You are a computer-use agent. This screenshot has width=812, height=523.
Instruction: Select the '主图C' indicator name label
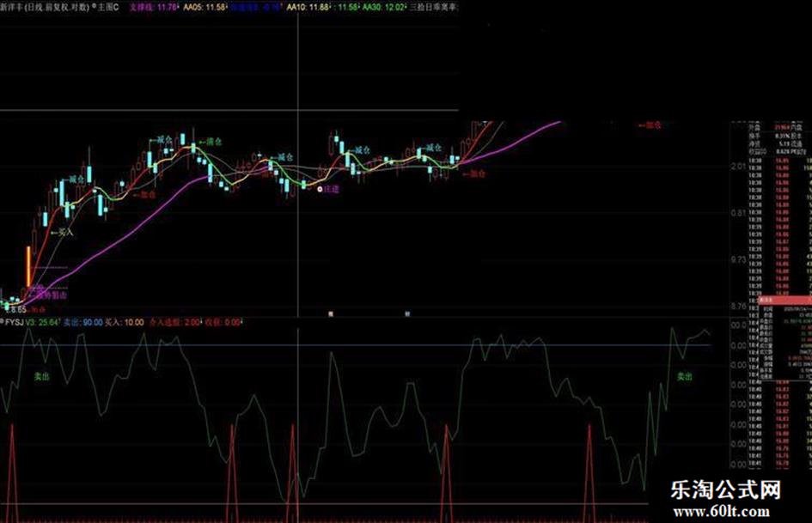(109, 7)
